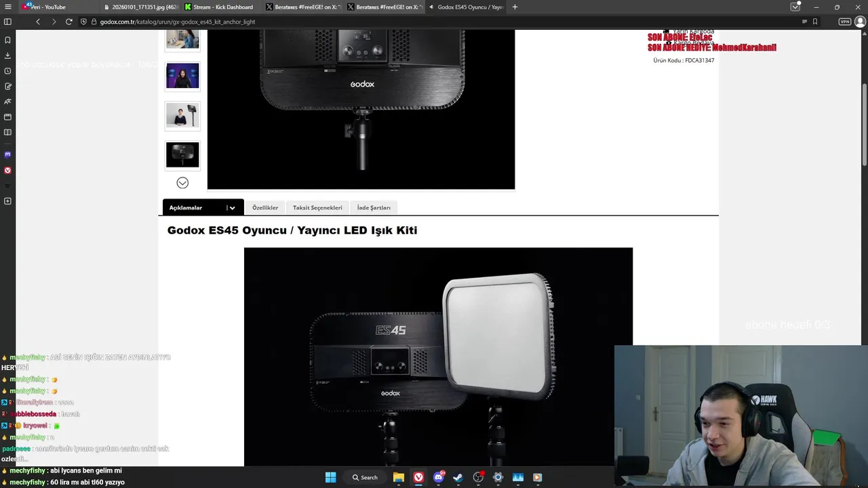Viewport: 868px width, 488px height.
Task: Open the media player taskbar icon
Action: coord(537,477)
